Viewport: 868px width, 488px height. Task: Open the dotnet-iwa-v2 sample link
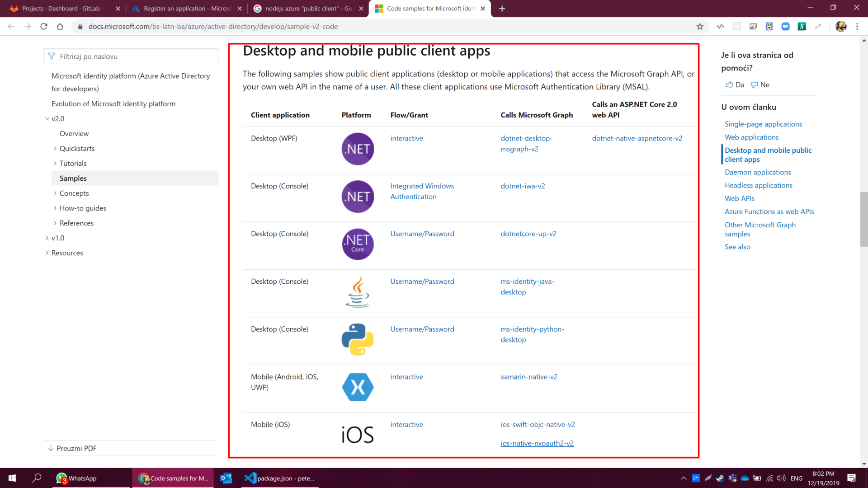tap(523, 186)
